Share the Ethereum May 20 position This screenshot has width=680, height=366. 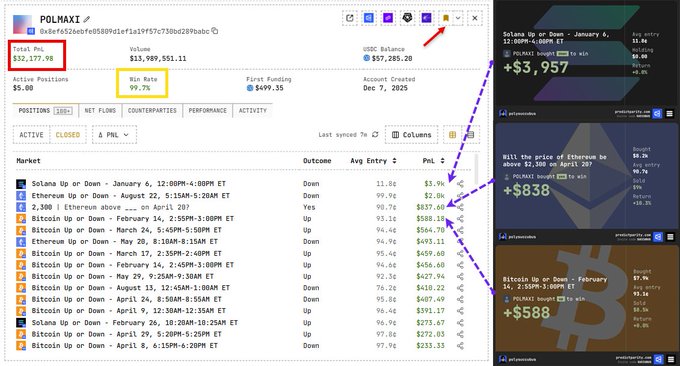460,242
